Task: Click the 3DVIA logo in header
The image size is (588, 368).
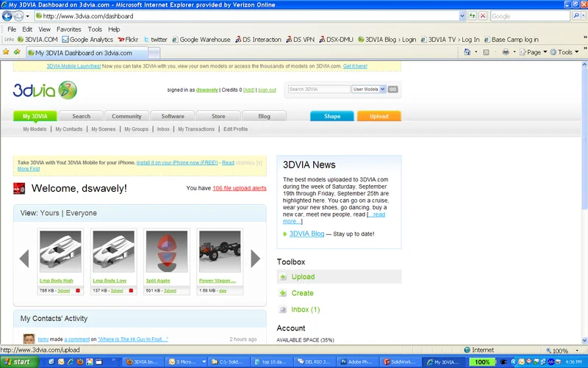Action: point(44,90)
